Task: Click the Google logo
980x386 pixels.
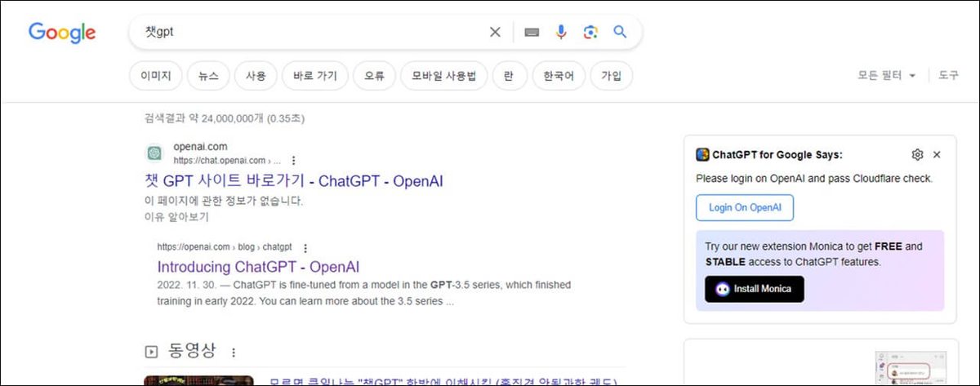Action: 62,33
